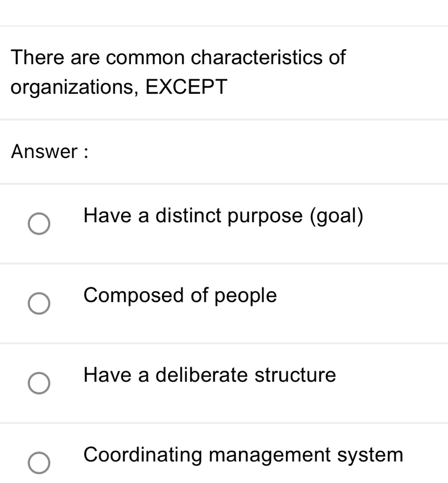Click the row containing the fourth answer
Viewport: 448px width, 483px height.
pos(224,458)
